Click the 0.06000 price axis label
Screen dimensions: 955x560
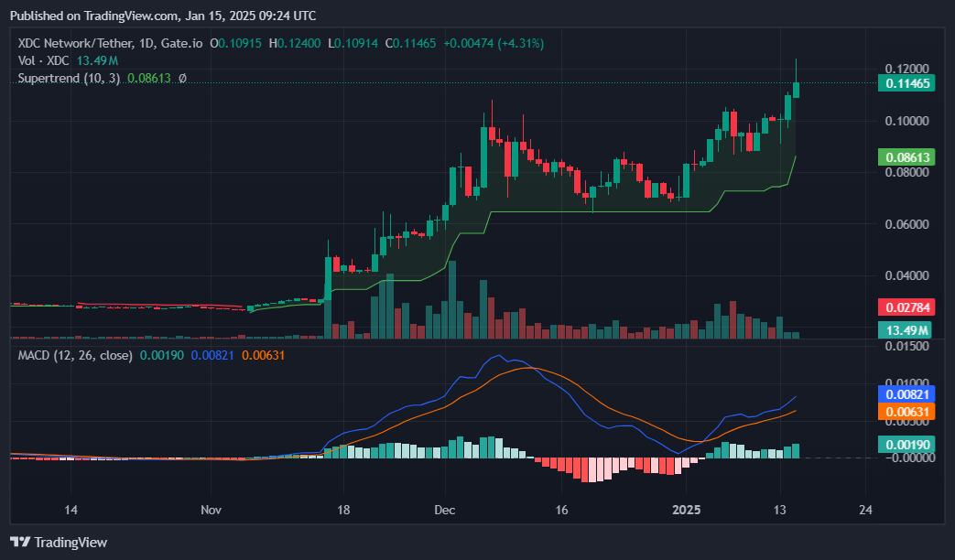pos(906,224)
